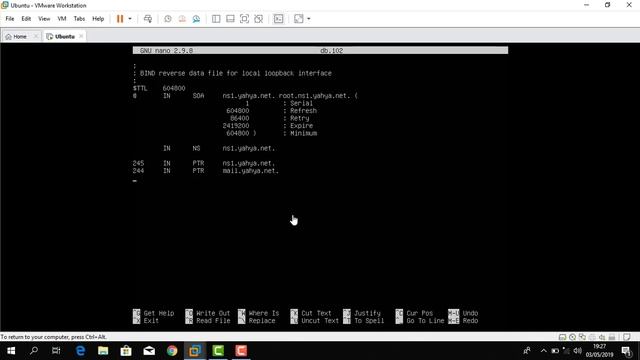640x360 pixels.
Task: Open the Help menu
Action: 98,19
